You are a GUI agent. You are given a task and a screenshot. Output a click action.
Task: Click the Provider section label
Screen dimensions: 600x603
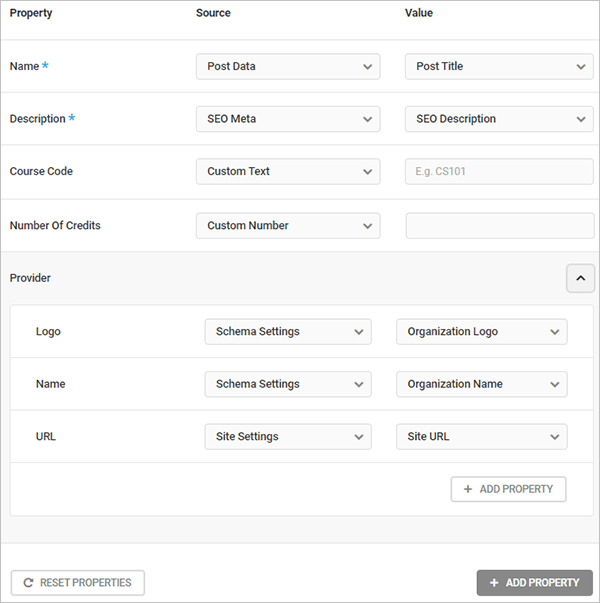click(30, 278)
